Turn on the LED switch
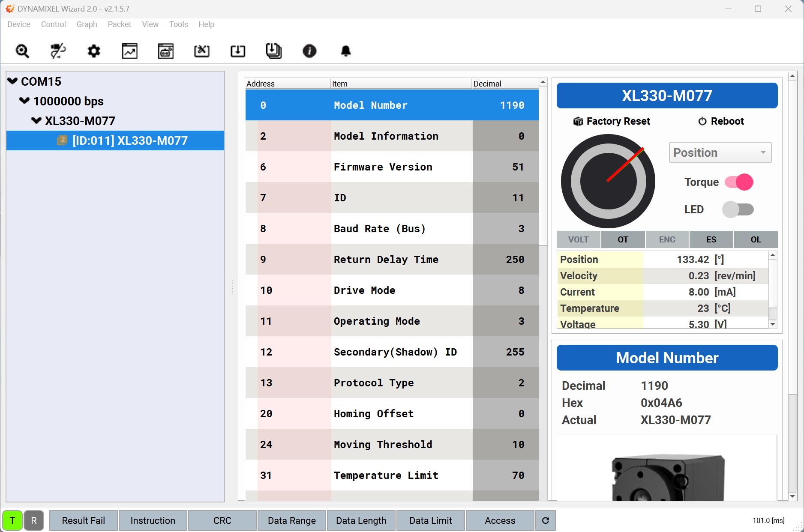The width and height of the screenshot is (804, 532). [x=738, y=209]
